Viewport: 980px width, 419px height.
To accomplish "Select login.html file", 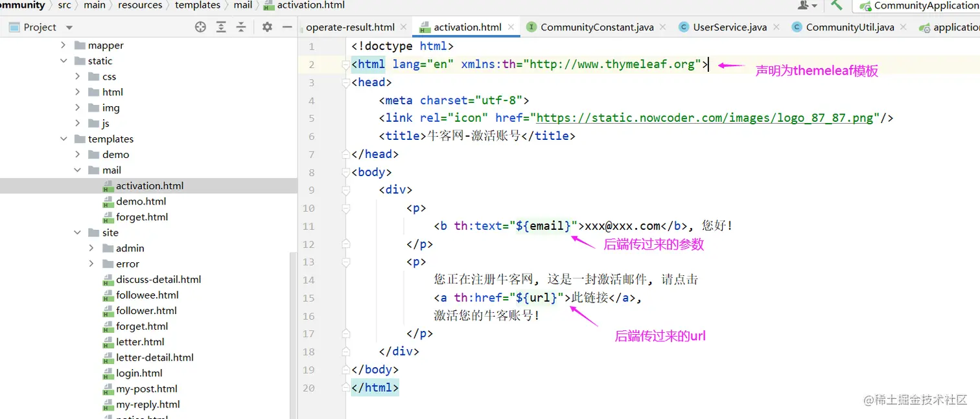I will click(x=139, y=373).
